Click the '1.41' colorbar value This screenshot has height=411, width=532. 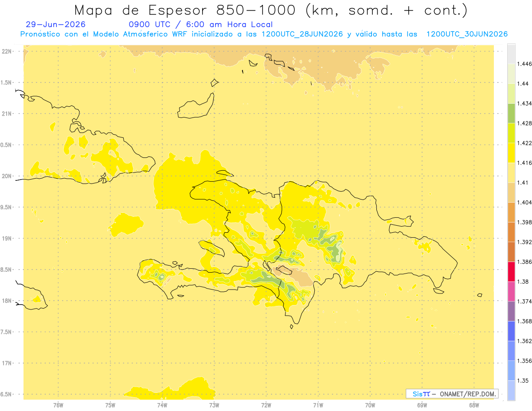click(x=523, y=183)
